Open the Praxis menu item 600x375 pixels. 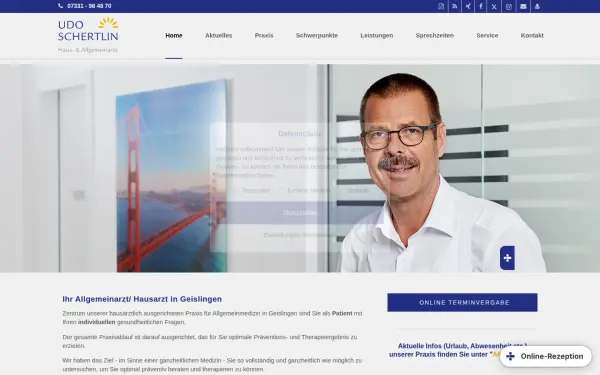(264, 35)
